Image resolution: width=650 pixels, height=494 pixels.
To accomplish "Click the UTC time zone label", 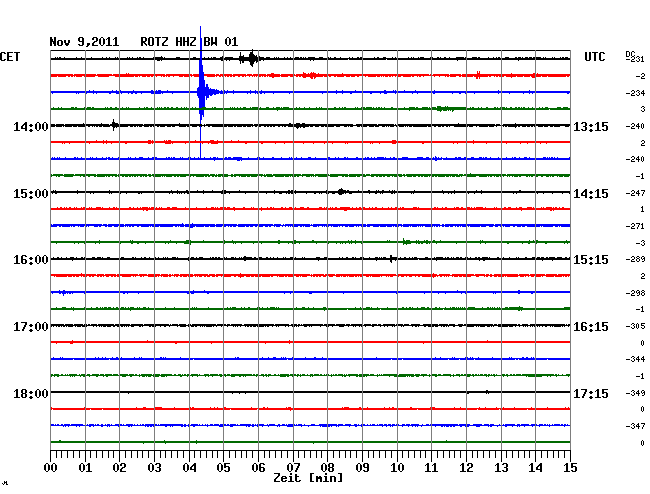I will pyautogui.click(x=594, y=57).
